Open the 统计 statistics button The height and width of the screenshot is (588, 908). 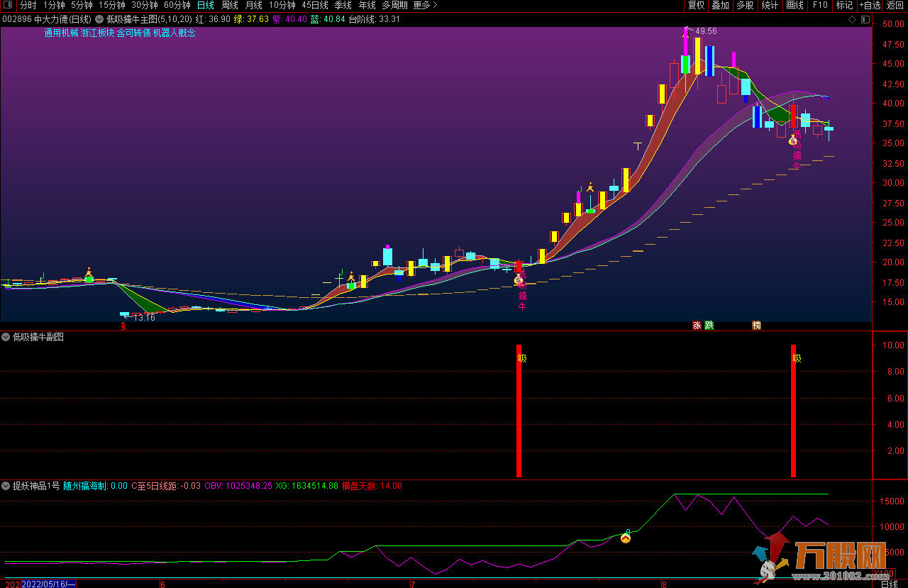click(770, 5)
